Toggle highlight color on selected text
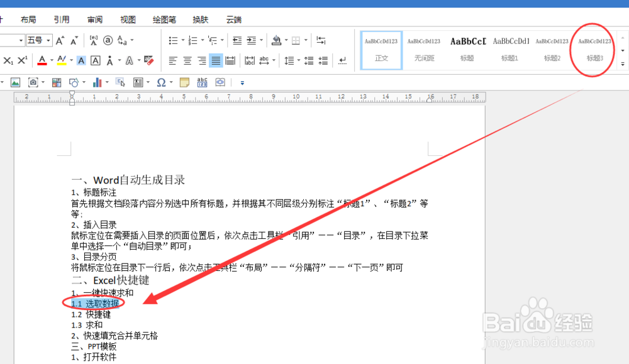This screenshot has width=629, height=364. pyautogui.click(x=62, y=60)
